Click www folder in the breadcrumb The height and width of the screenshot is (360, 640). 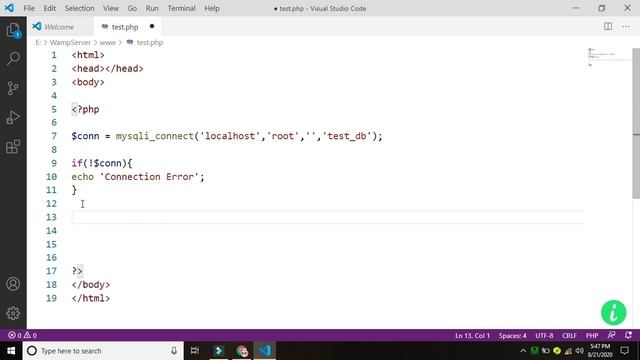coord(108,42)
